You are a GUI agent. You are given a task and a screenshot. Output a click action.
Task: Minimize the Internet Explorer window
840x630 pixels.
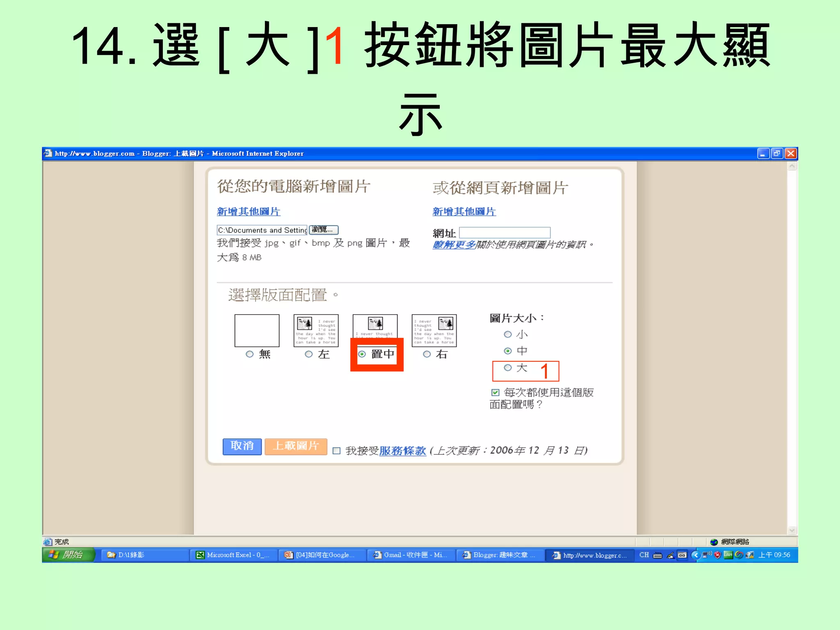pyautogui.click(x=763, y=153)
